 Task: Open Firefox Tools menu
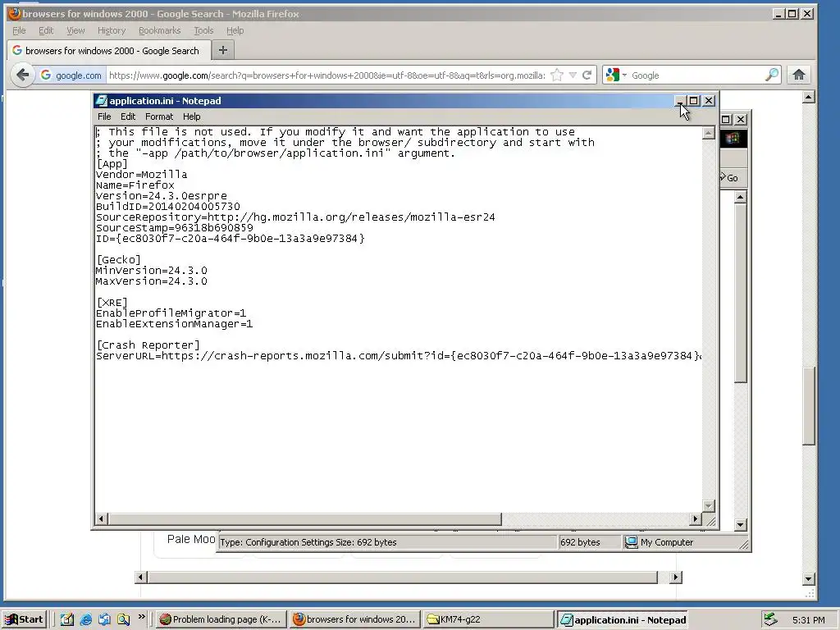(x=203, y=30)
